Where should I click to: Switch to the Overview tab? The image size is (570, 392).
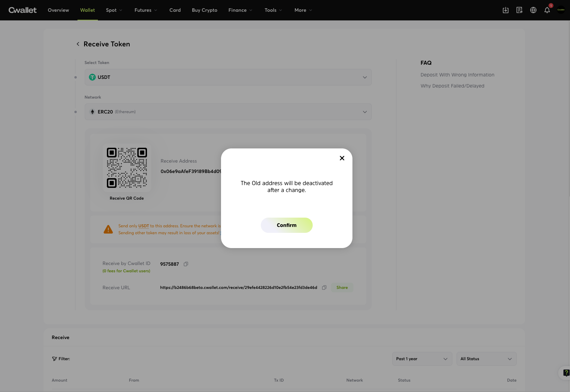pos(58,10)
